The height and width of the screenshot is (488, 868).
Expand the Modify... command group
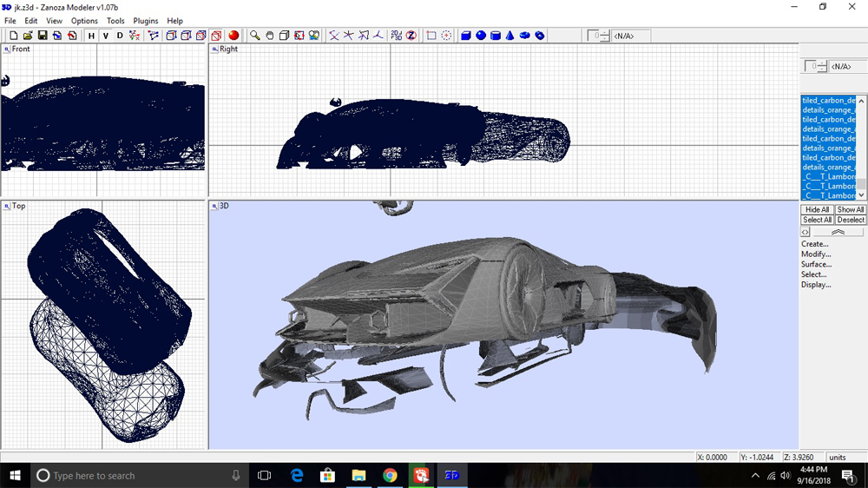815,254
